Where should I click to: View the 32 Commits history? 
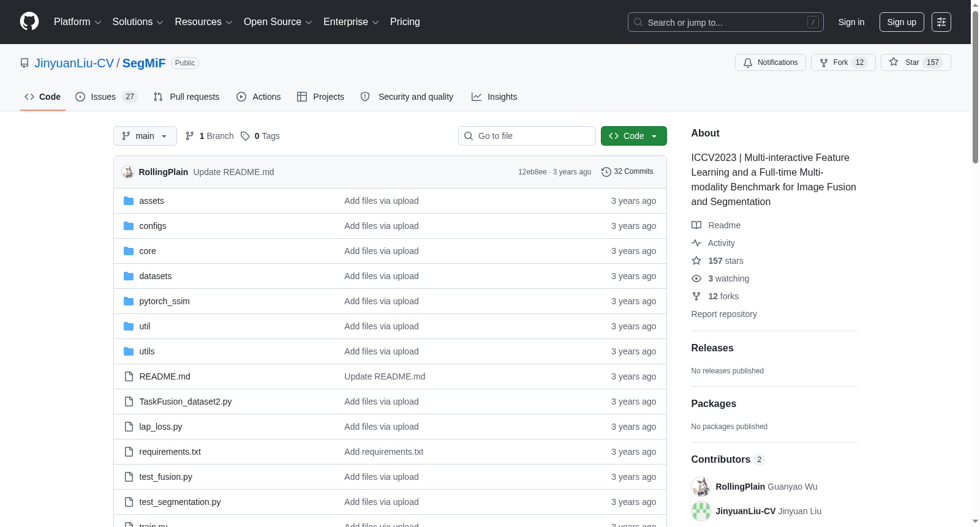[628, 172]
